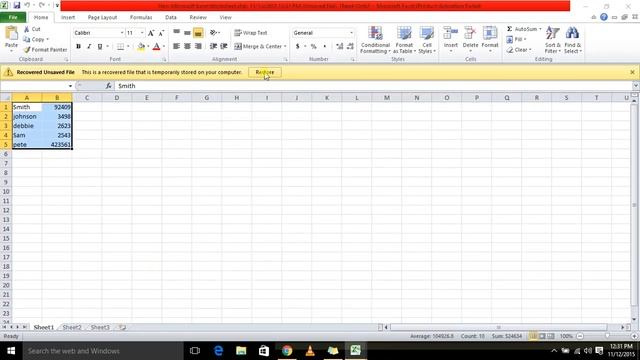Switch to the Data tab

coord(171,18)
